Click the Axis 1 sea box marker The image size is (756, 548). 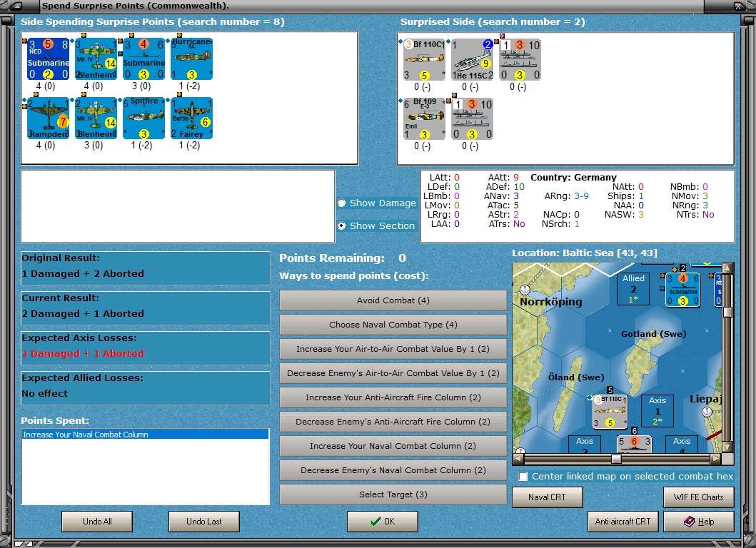click(x=657, y=410)
